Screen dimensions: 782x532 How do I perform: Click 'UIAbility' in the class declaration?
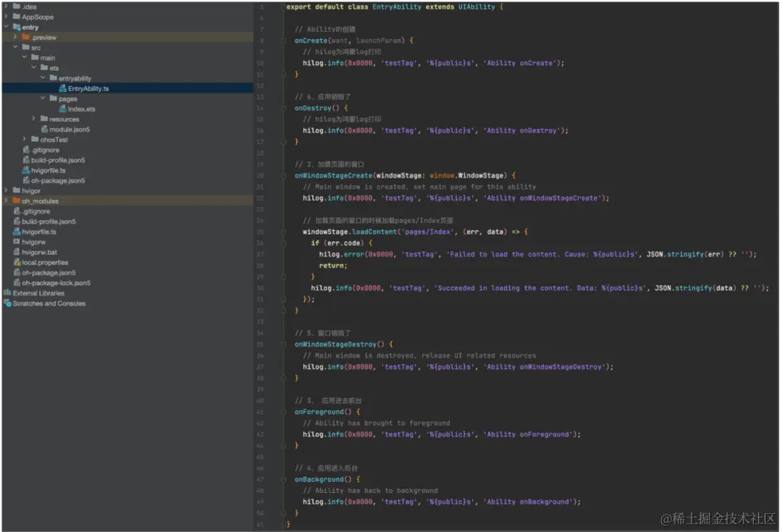pyautogui.click(x=476, y=7)
